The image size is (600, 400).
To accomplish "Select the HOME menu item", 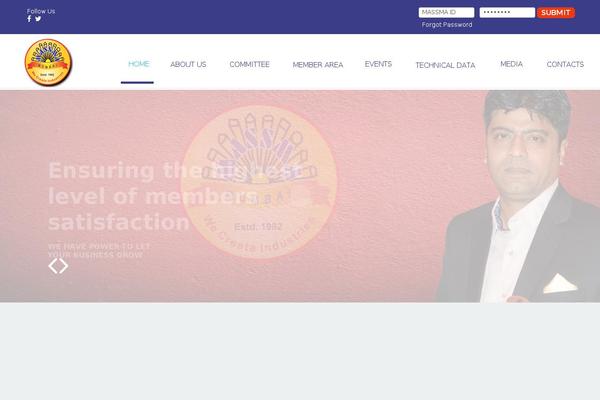I will point(139,64).
